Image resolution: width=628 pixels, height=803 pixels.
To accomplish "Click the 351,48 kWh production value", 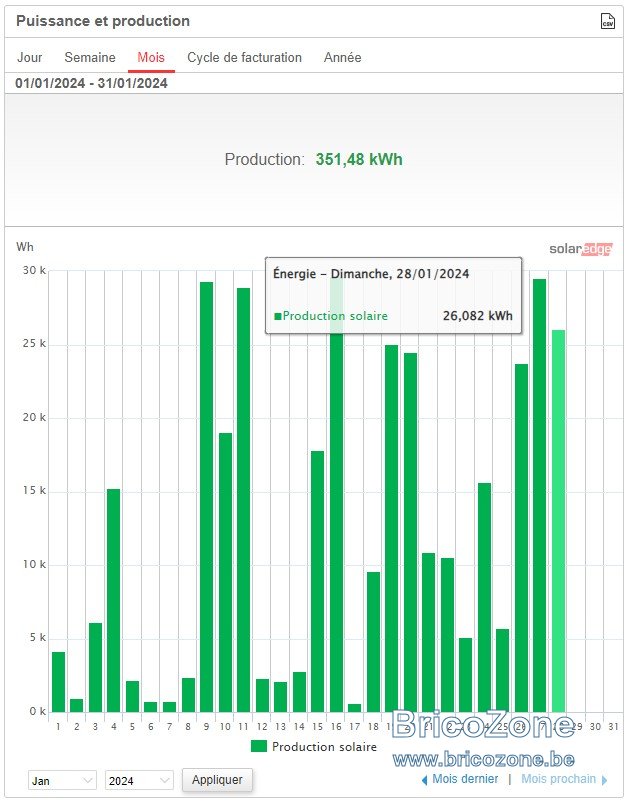I will click(x=359, y=159).
